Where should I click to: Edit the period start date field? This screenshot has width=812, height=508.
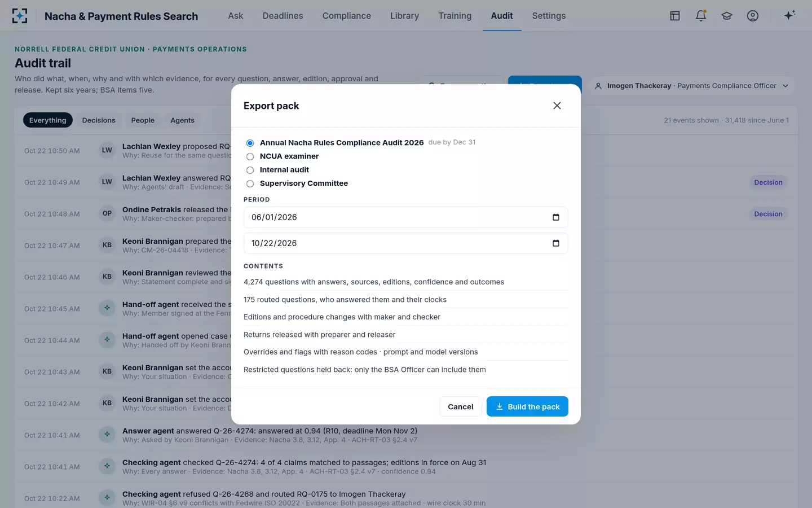click(x=405, y=217)
